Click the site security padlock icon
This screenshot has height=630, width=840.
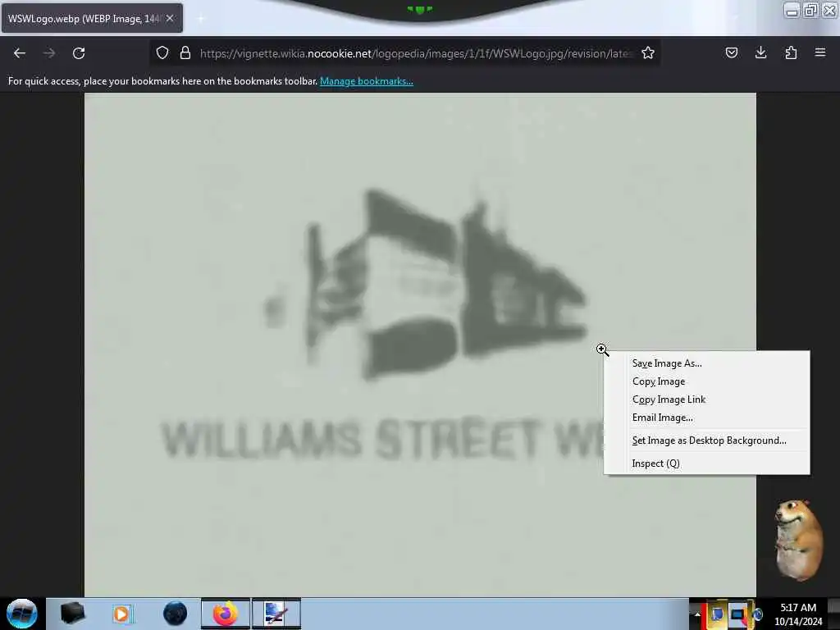pos(185,52)
